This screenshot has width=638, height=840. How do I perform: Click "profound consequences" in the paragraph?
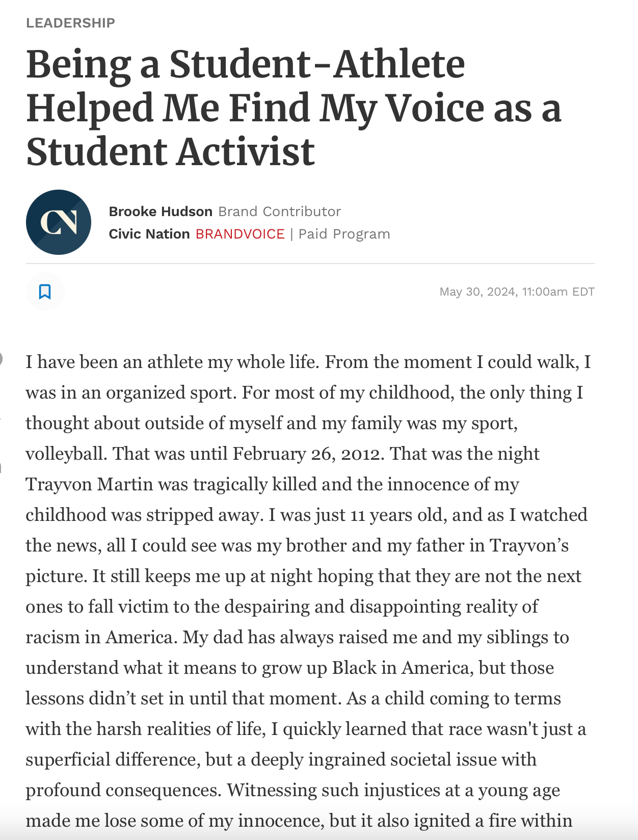pos(123,790)
